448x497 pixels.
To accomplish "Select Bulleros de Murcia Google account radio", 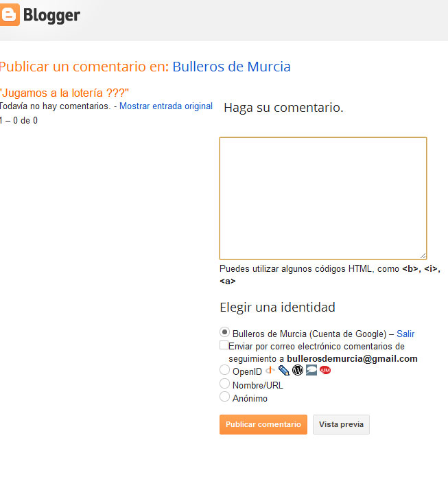I will pos(224,332).
